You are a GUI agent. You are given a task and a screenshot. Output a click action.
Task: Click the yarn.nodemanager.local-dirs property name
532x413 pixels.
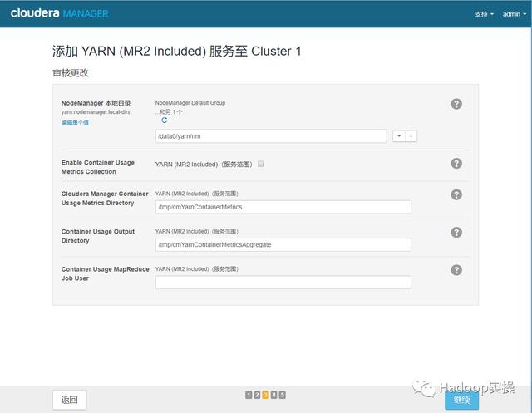point(96,112)
